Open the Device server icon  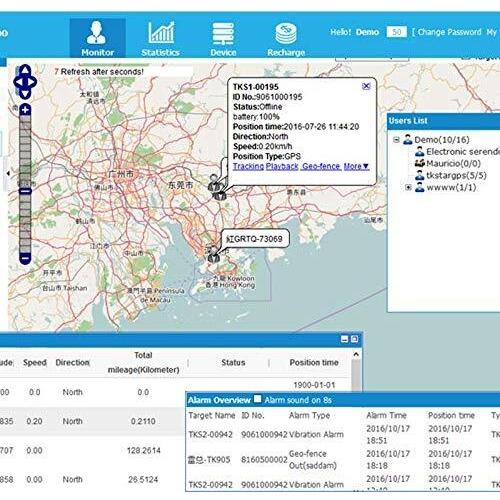tap(223, 33)
